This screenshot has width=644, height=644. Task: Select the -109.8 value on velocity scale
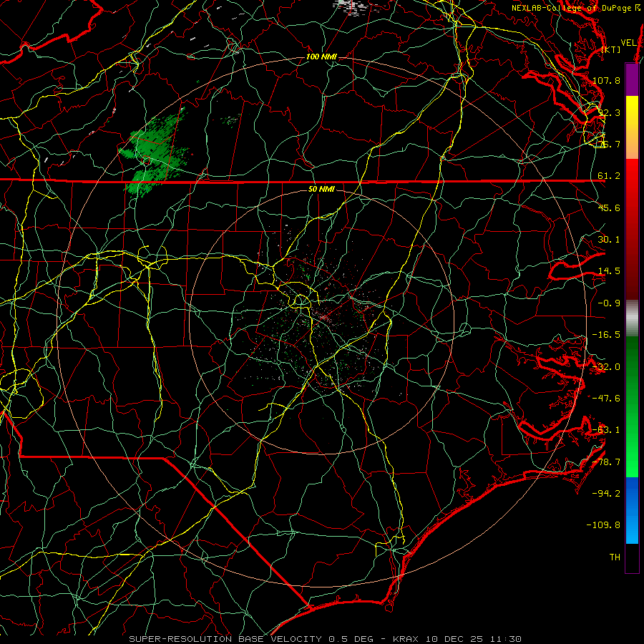click(603, 525)
